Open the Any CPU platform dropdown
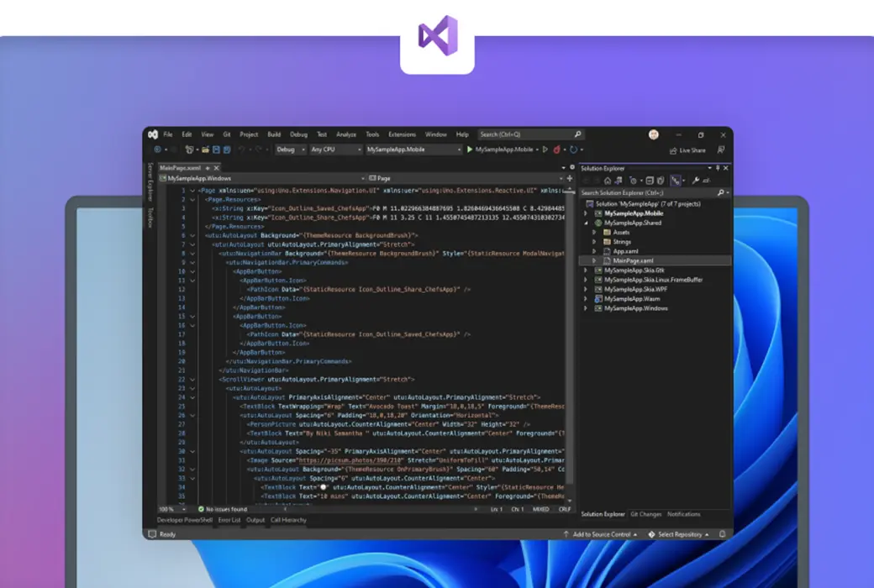Screen dimensions: 874x588 [336, 150]
